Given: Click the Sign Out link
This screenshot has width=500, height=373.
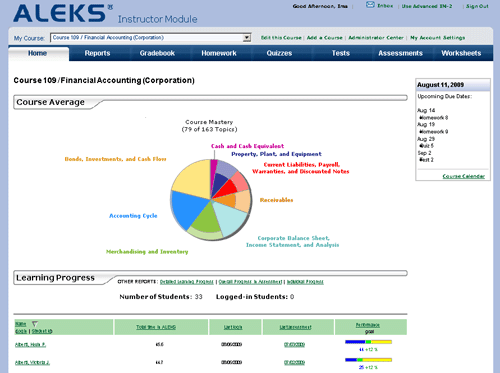Looking at the screenshot, I should [x=477, y=6].
